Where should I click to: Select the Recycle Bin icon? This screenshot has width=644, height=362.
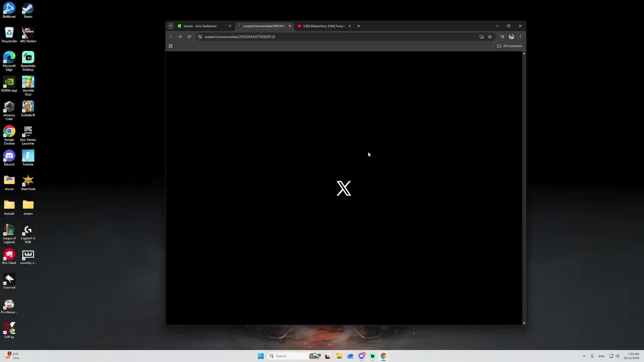9,35
